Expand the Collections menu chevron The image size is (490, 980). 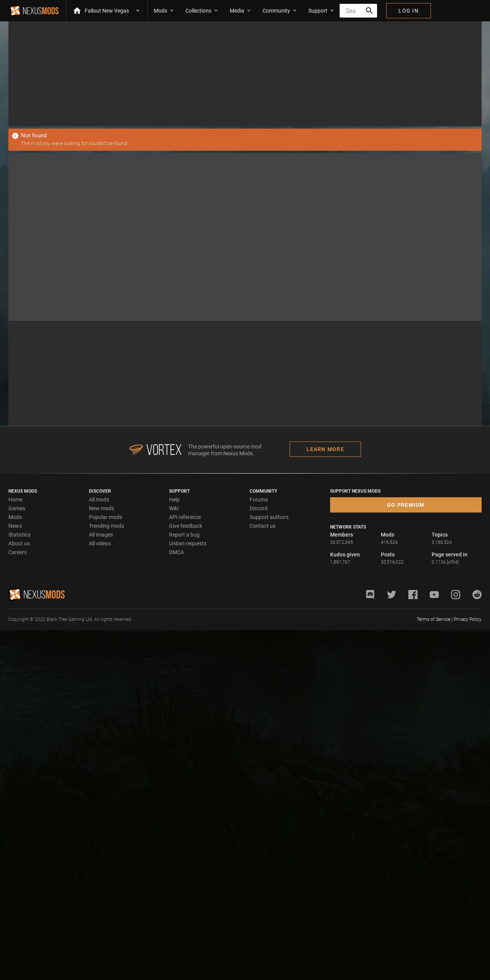click(x=216, y=11)
